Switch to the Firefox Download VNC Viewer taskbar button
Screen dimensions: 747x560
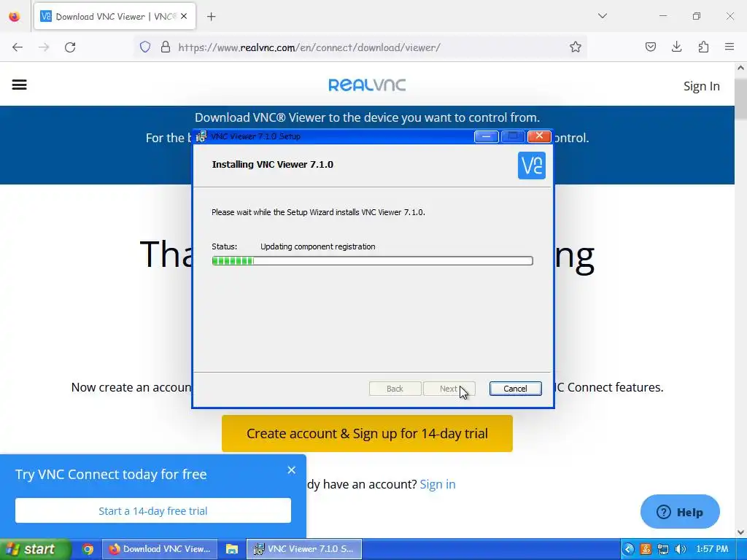[x=160, y=549]
